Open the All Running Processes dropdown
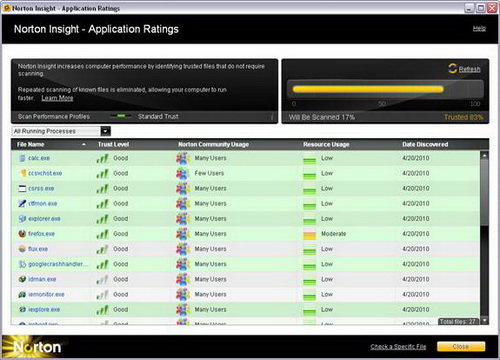 point(62,131)
